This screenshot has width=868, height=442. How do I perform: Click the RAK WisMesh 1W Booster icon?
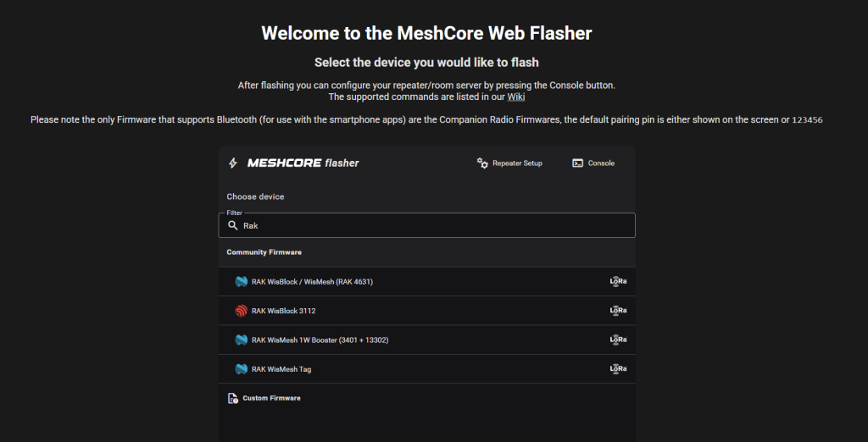point(241,340)
